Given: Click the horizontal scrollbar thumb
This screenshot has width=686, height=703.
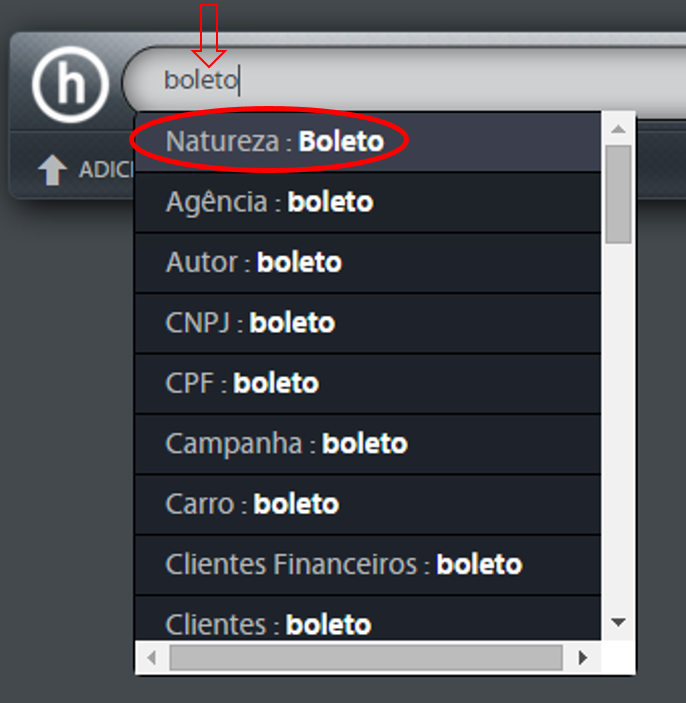Looking at the screenshot, I should (x=366, y=658).
